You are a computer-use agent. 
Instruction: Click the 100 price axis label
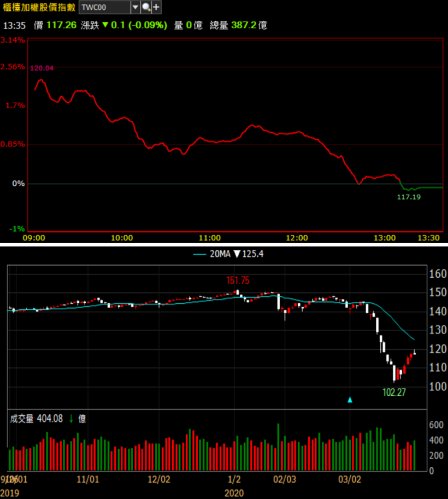coord(438,386)
